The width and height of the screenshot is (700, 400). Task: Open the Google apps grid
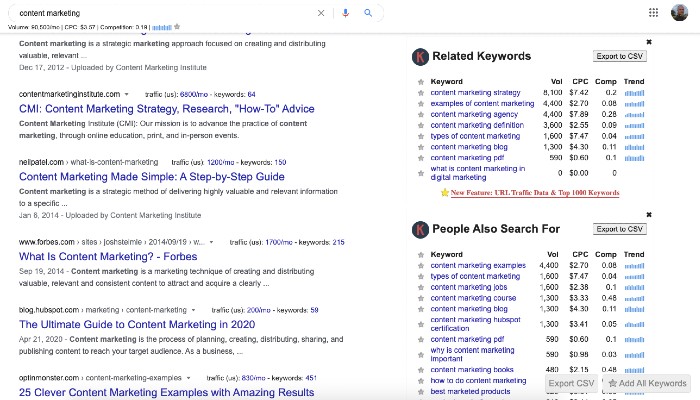pos(653,13)
